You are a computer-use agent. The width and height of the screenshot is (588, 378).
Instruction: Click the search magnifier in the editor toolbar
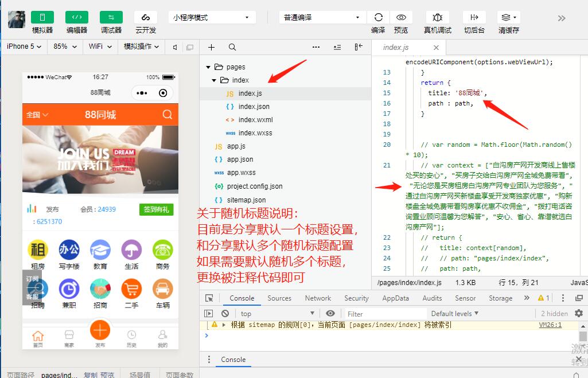click(232, 47)
